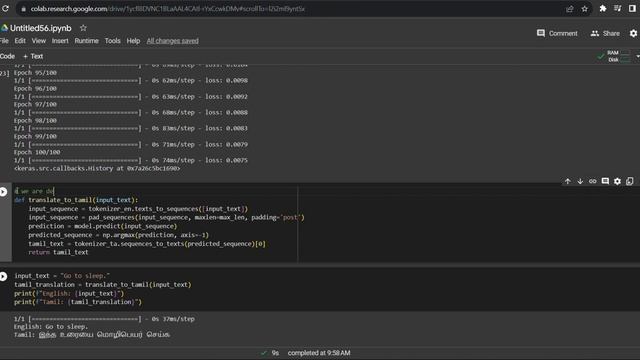Add a text cell with + Text

point(33,56)
